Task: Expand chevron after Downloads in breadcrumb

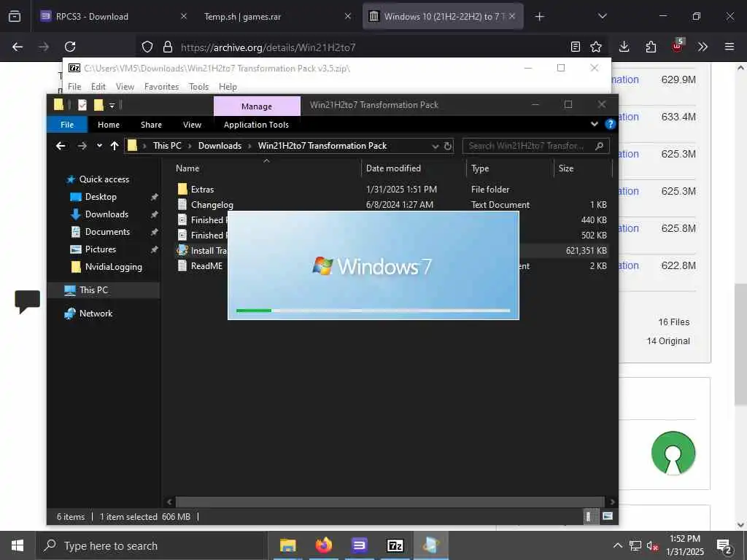Action: pos(249,146)
